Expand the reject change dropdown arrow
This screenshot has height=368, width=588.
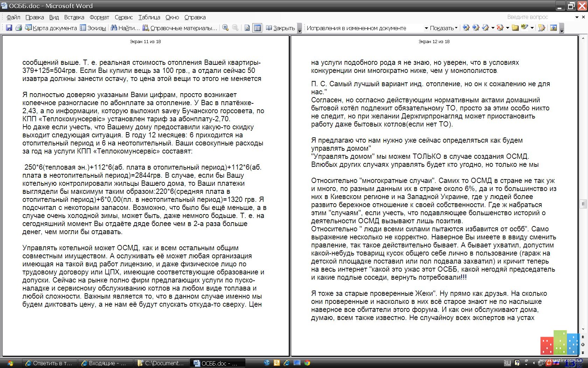[x=507, y=28]
